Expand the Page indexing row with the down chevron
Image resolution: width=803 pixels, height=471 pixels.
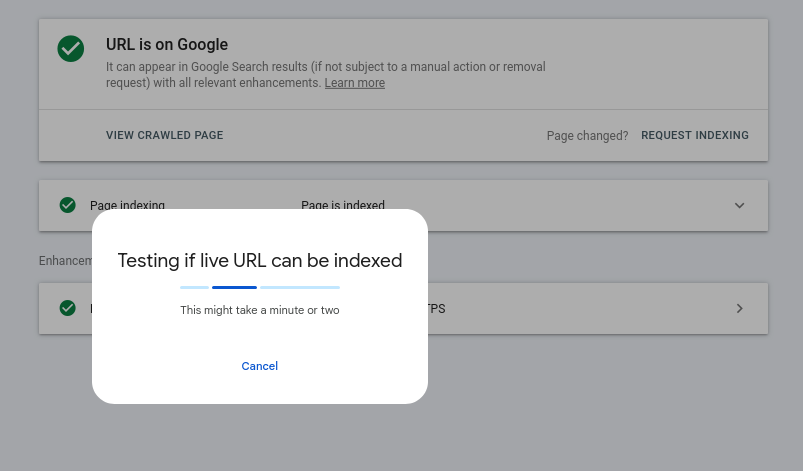(739, 205)
